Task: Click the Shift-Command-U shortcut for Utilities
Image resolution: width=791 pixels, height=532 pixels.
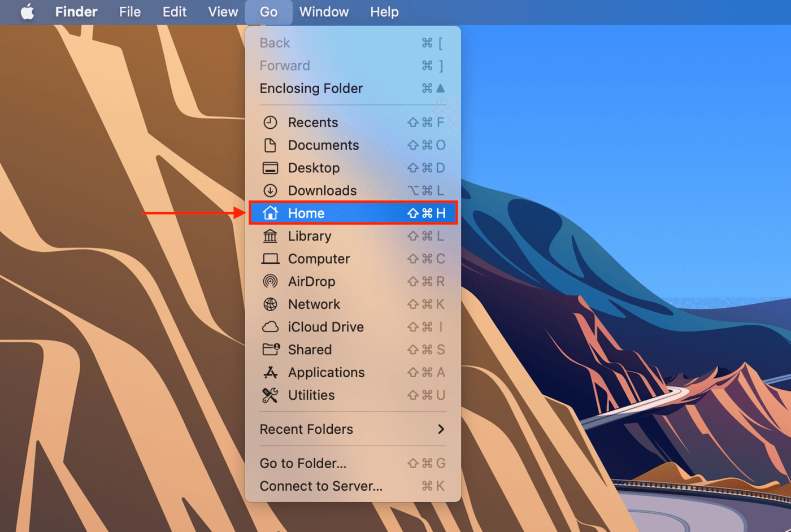Action: point(427,395)
